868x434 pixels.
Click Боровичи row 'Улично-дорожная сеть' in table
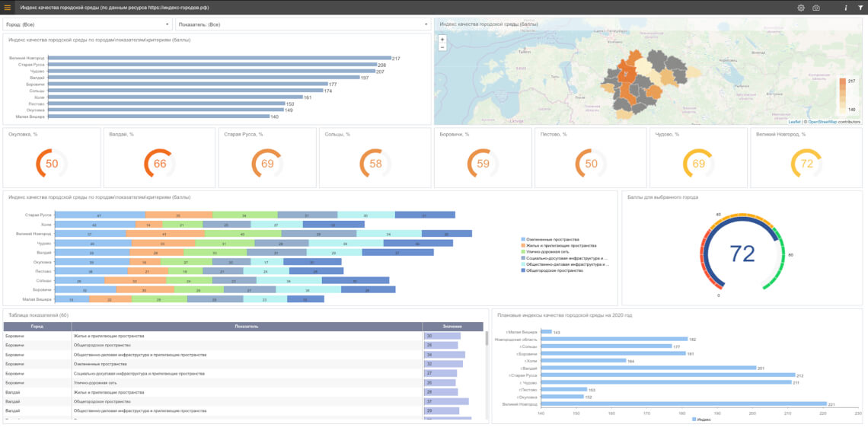(243, 383)
